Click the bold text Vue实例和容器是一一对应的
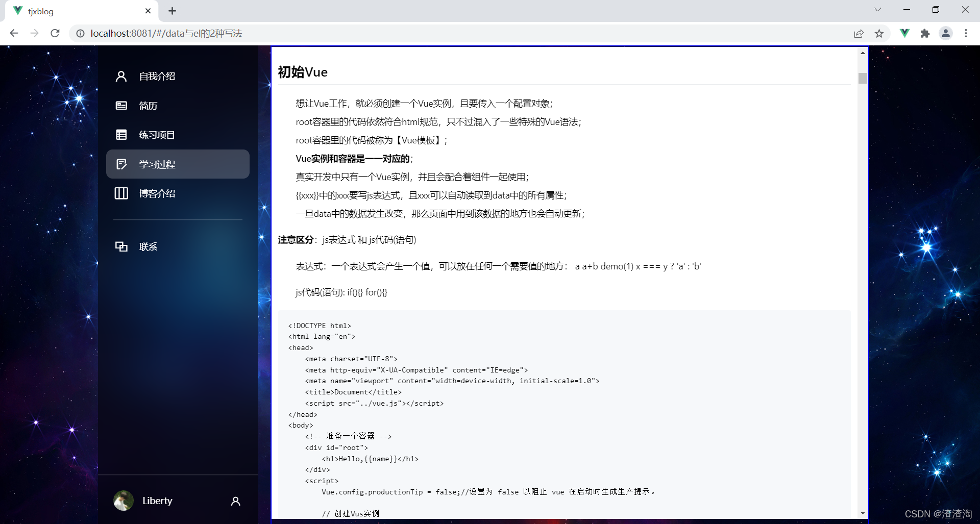The image size is (980, 524). tap(353, 159)
